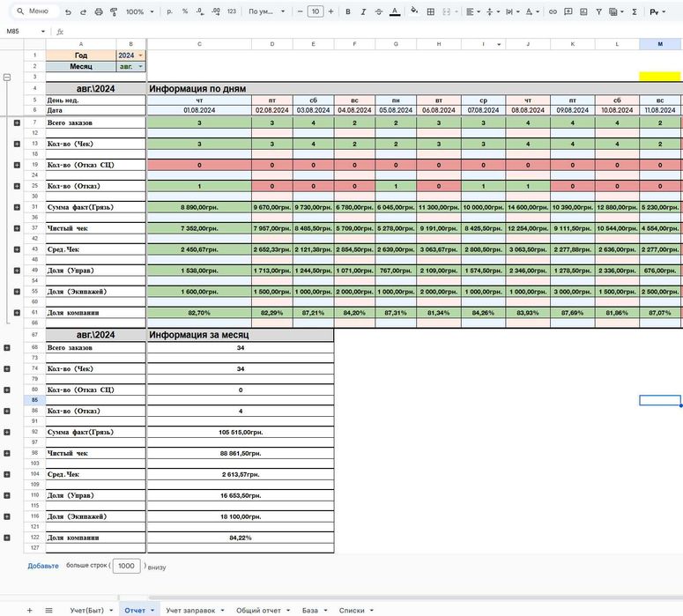Image resolution: width=683 pixels, height=616 pixels.
Task: Redo the last action
Action: tap(83, 11)
